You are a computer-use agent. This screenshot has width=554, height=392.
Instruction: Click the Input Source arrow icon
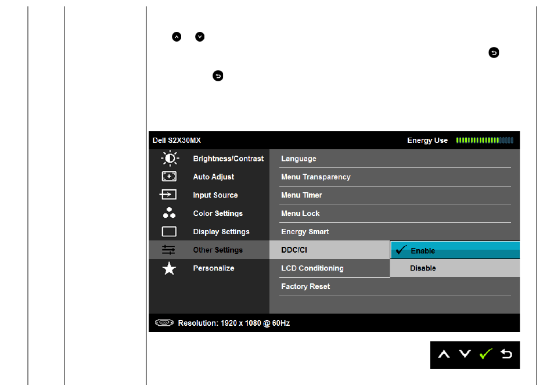point(168,195)
